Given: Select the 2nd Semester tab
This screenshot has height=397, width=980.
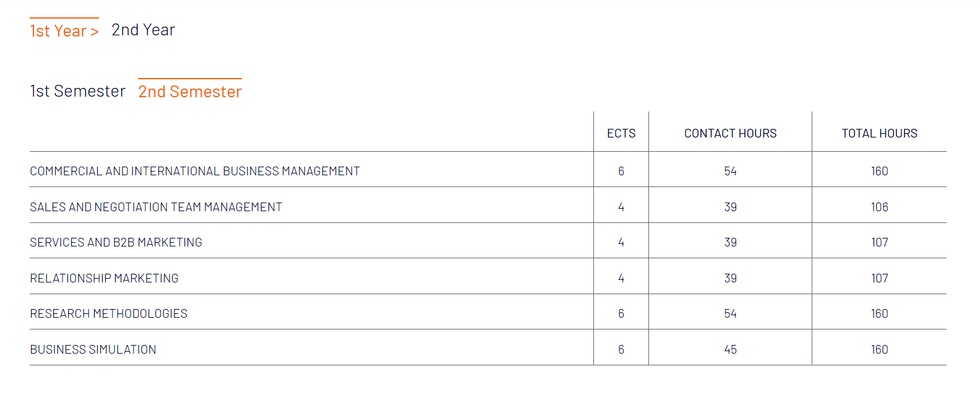Looking at the screenshot, I should (190, 91).
